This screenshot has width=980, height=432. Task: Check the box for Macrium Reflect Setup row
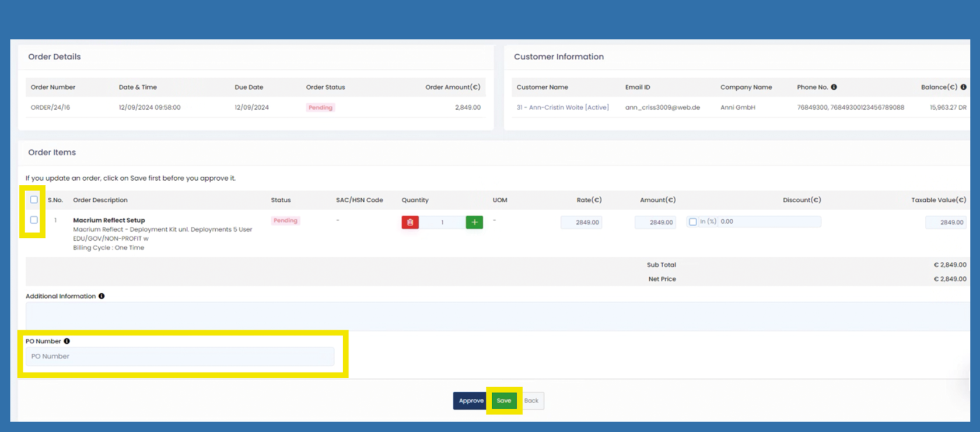[34, 220]
